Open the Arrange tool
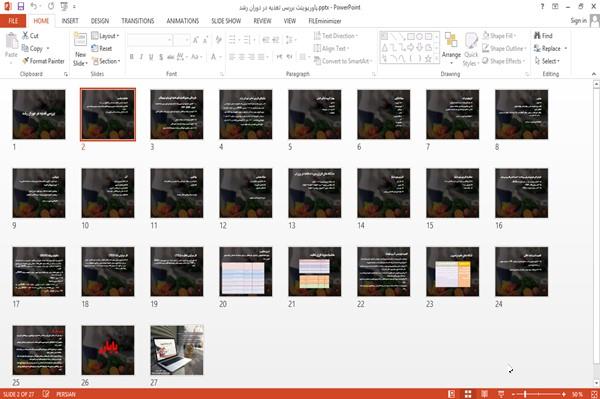 451,49
